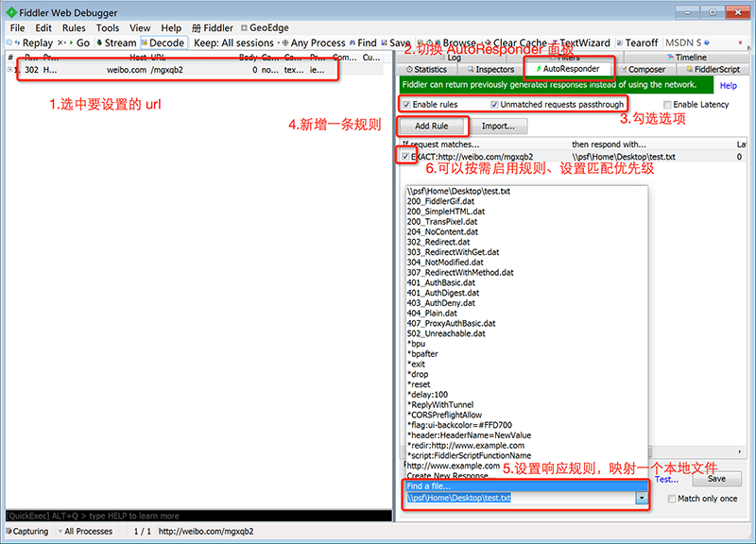
Task: Open the TextWizard tool
Action: pos(584,42)
